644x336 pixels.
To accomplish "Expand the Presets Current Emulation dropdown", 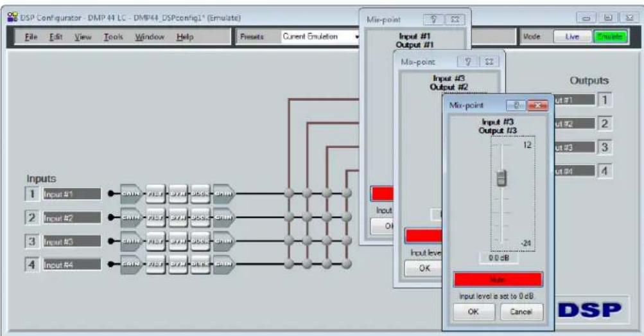I will click(x=356, y=37).
